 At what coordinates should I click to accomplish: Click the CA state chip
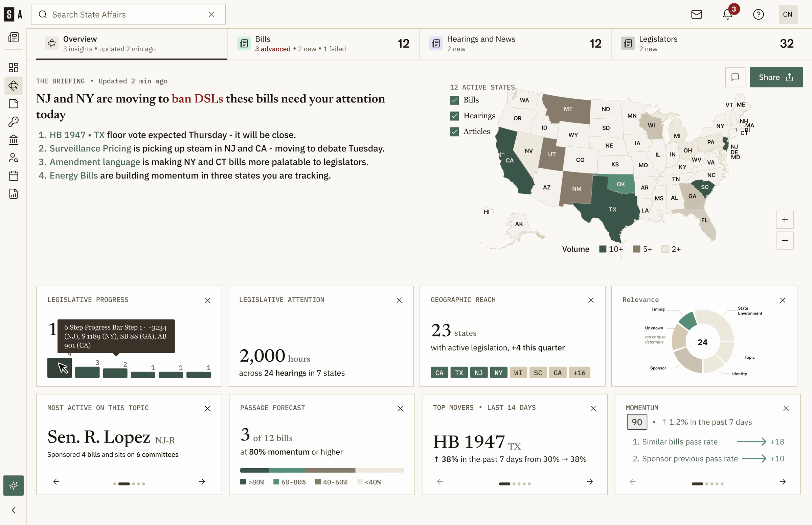(x=439, y=373)
